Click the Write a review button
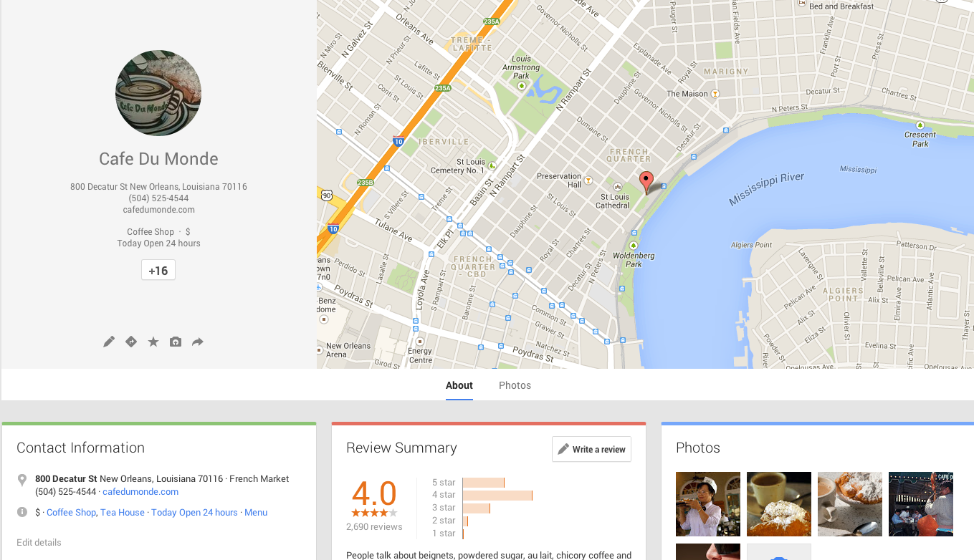This screenshot has width=974, height=560. point(591,449)
